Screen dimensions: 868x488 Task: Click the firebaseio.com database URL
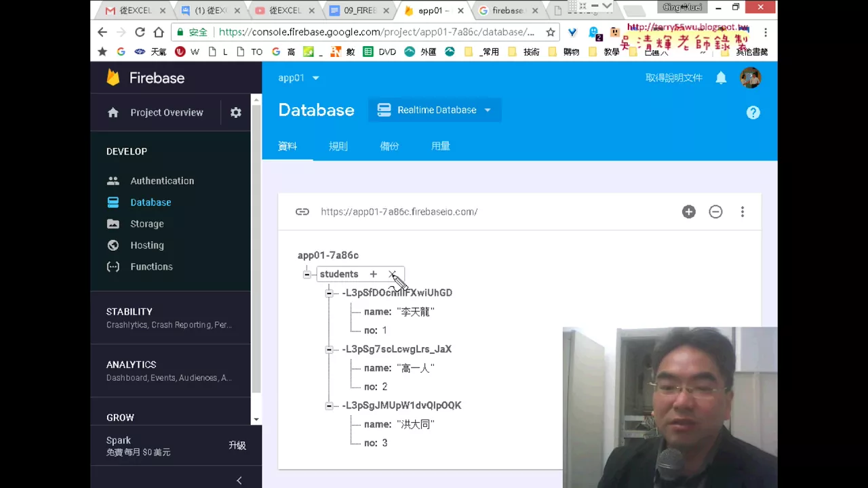tap(399, 211)
